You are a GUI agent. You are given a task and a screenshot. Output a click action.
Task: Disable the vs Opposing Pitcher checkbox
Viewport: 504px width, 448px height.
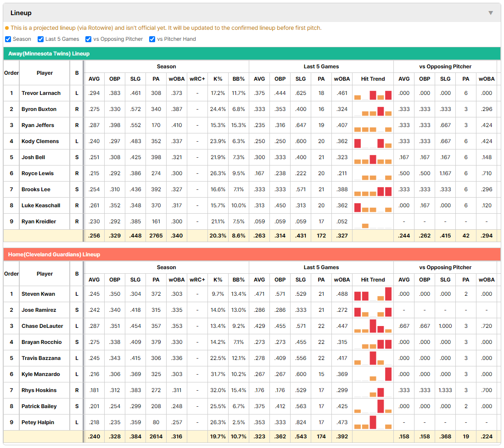(x=88, y=39)
